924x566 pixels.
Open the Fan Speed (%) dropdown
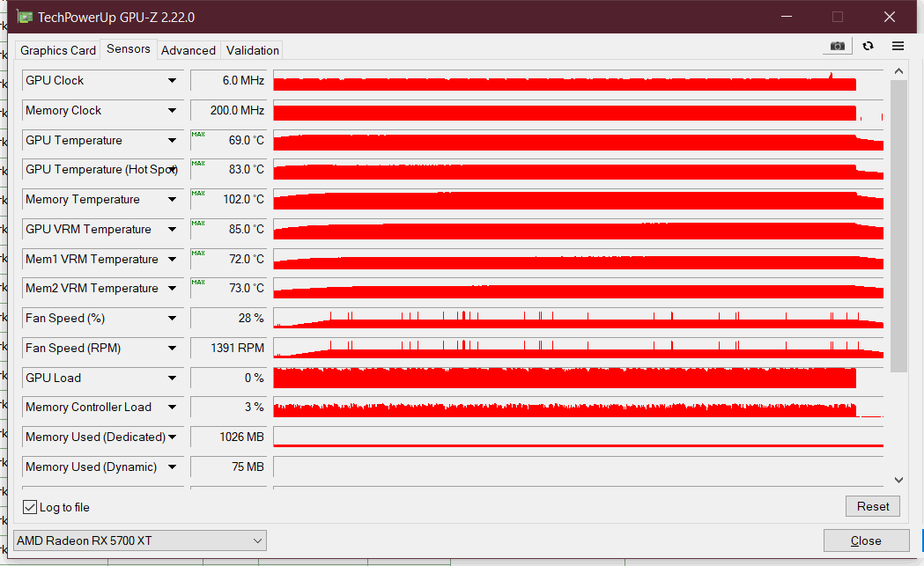click(x=172, y=318)
